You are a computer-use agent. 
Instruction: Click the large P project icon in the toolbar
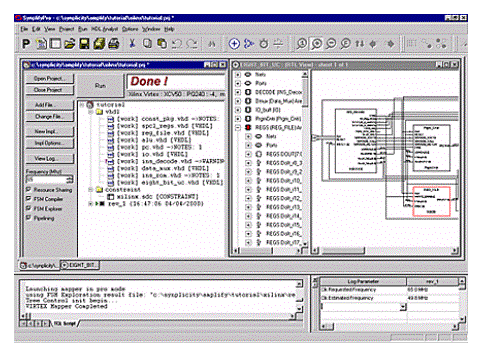pyautogui.click(x=26, y=44)
